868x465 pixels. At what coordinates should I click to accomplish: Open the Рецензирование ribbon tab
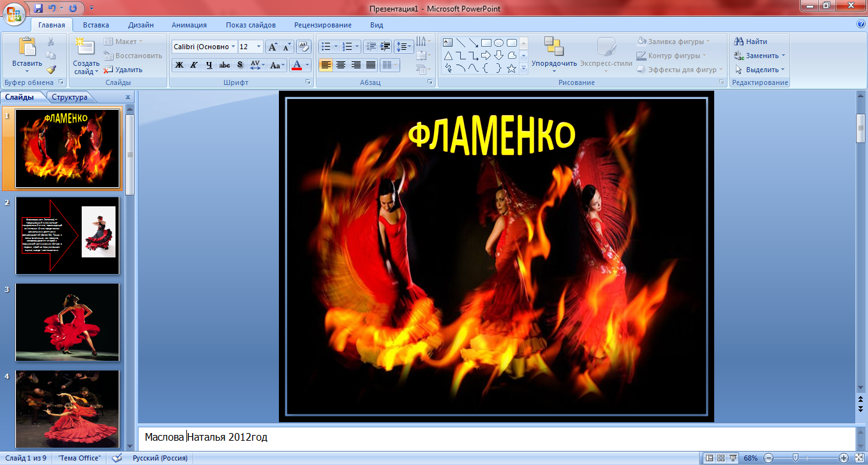pyautogui.click(x=323, y=25)
